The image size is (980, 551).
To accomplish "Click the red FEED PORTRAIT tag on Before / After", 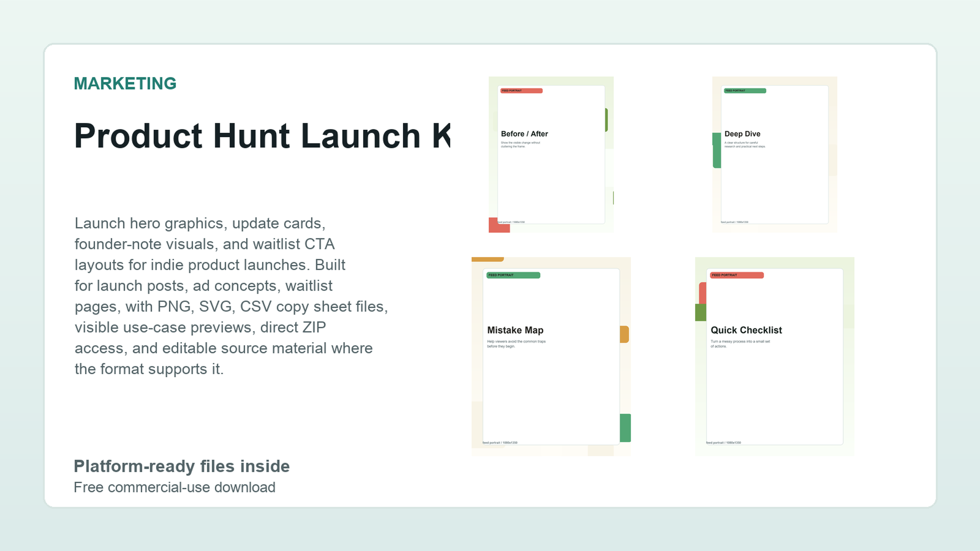I will (521, 91).
